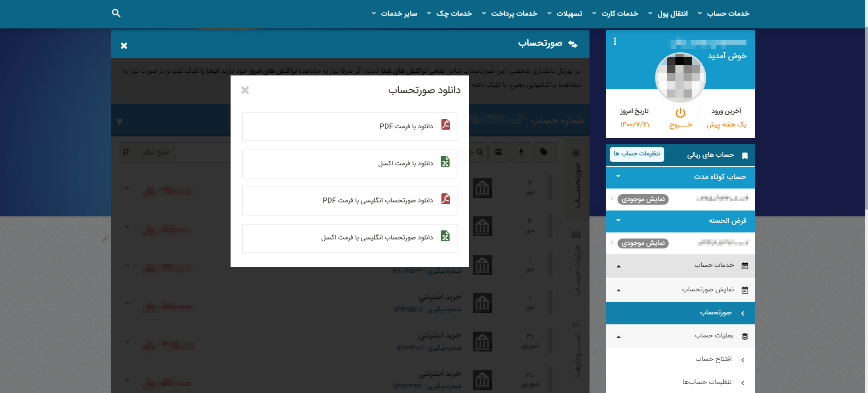Screen dimensions: 868x393
Task: Click the تاریخ نزولی sort control
Action: click(147, 152)
